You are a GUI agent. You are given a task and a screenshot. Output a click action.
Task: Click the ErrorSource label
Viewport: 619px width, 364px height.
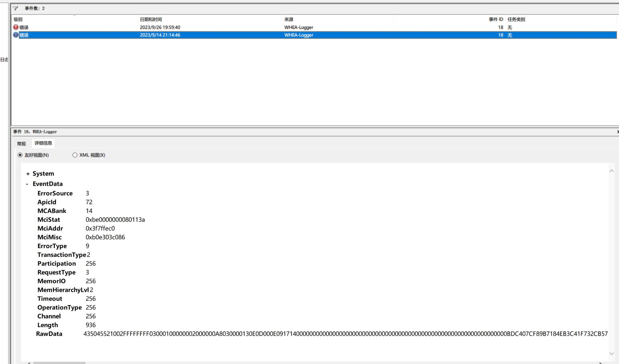coord(55,193)
